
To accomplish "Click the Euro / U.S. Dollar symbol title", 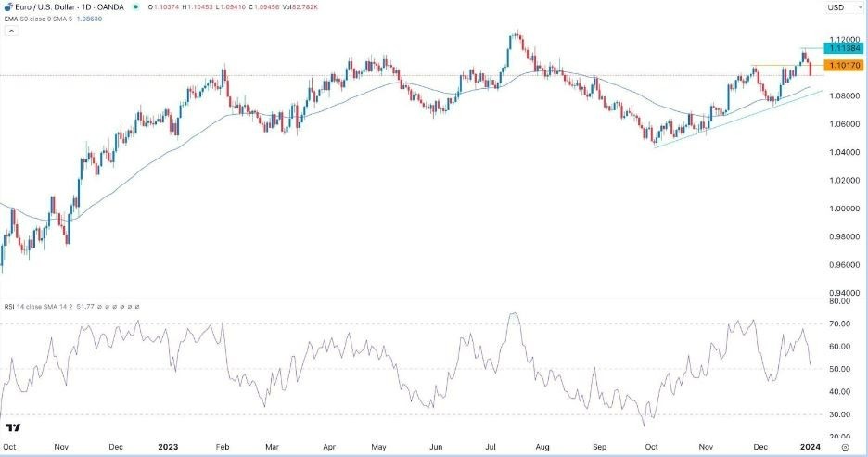I will tap(70, 7).
